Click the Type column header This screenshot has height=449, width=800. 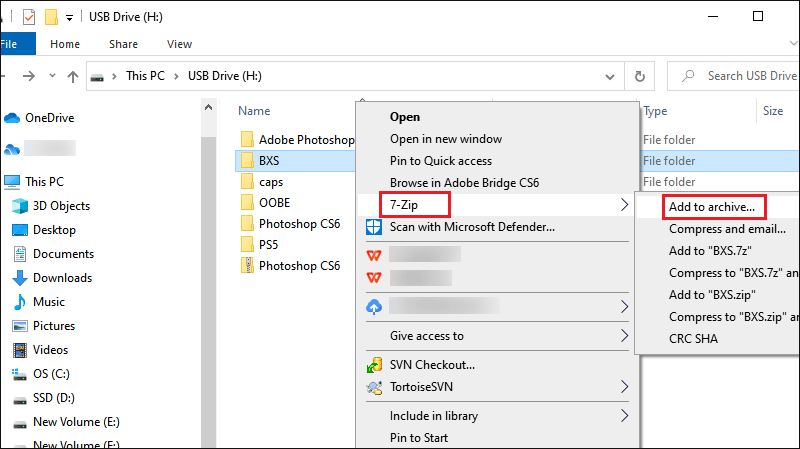pos(655,111)
